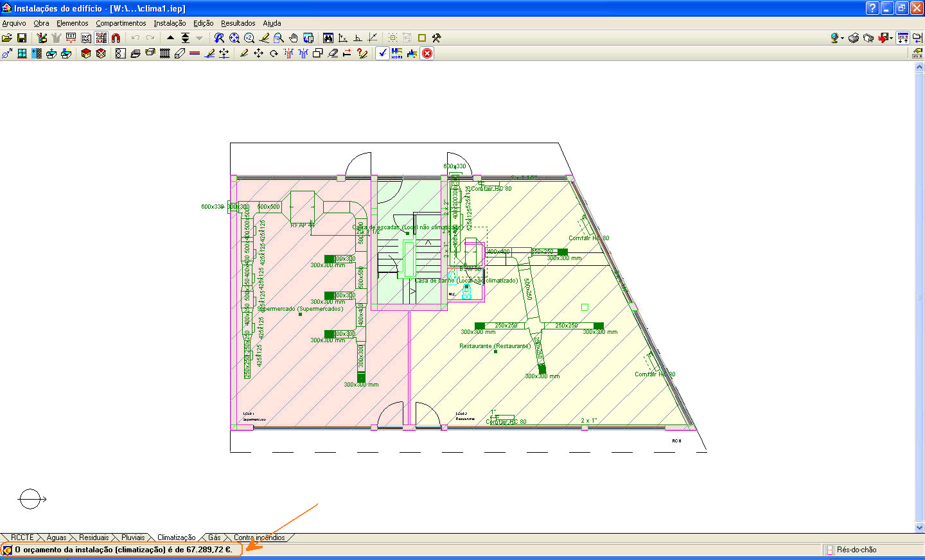Open the Edição menu
The width and height of the screenshot is (925, 560).
click(x=204, y=23)
